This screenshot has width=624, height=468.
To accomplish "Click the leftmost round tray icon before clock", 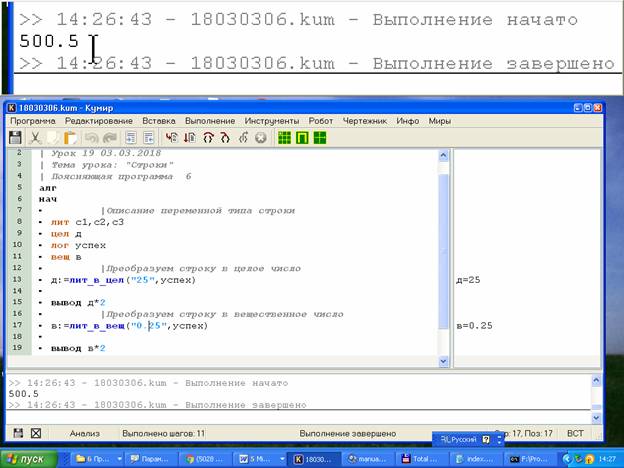I will 567,459.
